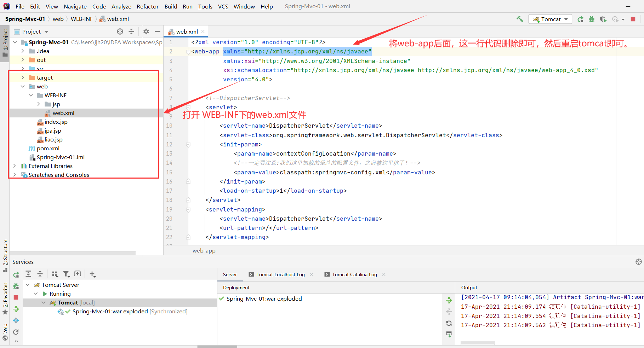Toggle the 2: Favorites tool window
Image resolution: width=644 pixels, height=348 pixels.
(x=5, y=298)
